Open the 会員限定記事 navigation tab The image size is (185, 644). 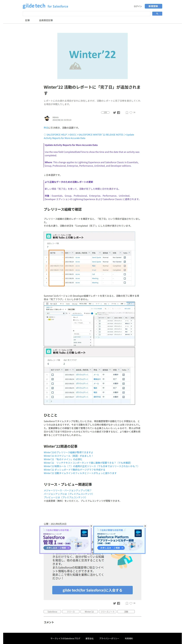tap(46, 20)
